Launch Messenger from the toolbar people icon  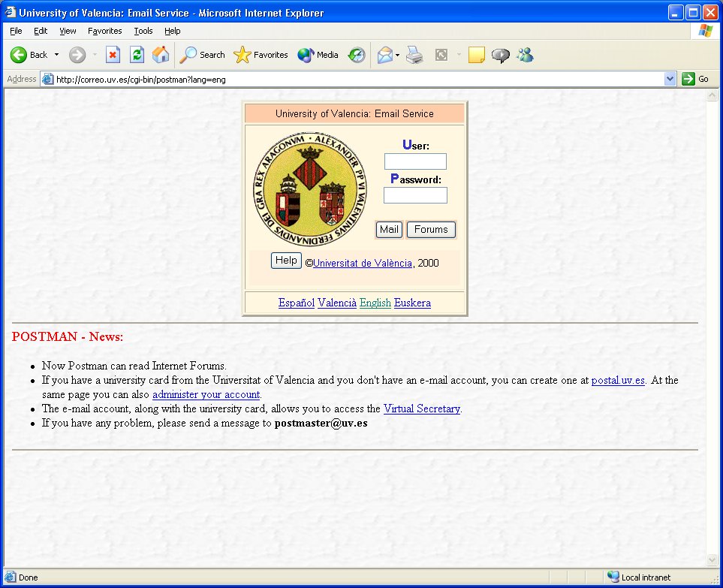[x=526, y=55]
